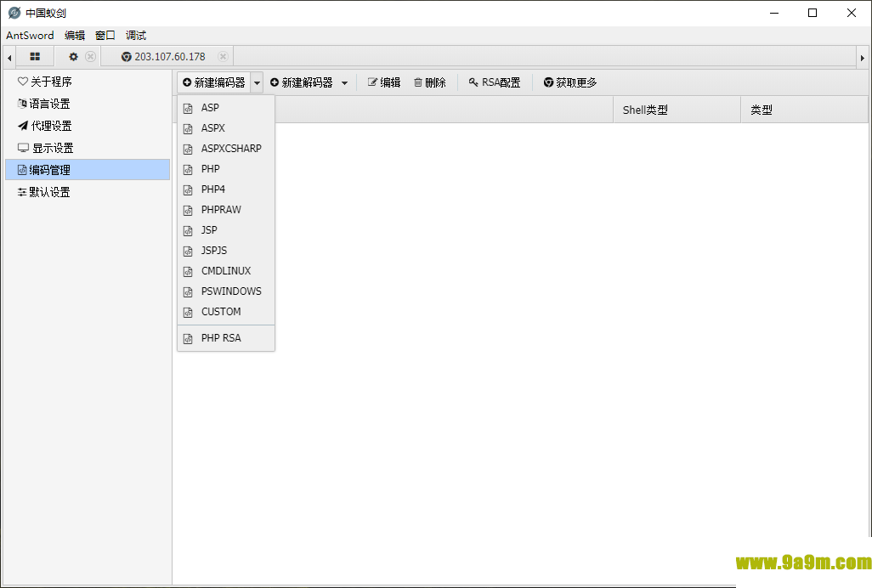872x588 pixels.
Task: Select 代理设置 in the sidebar
Action: click(x=88, y=126)
